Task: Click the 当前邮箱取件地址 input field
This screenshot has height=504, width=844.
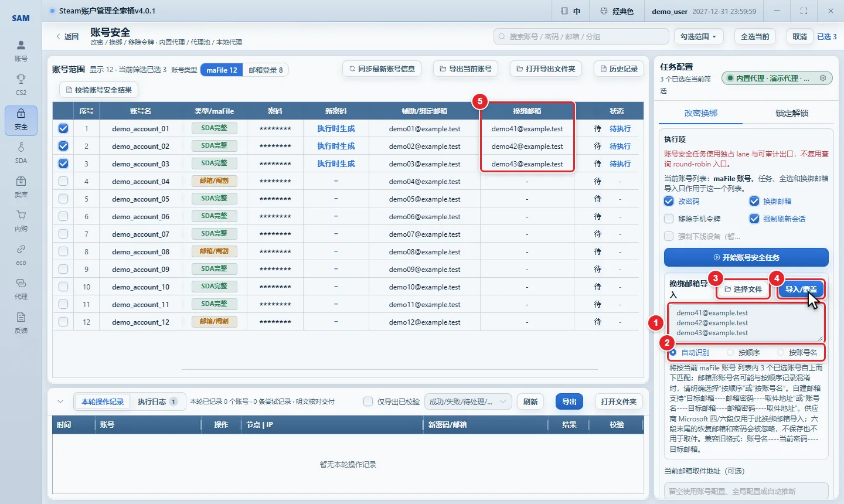Action: (746, 491)
